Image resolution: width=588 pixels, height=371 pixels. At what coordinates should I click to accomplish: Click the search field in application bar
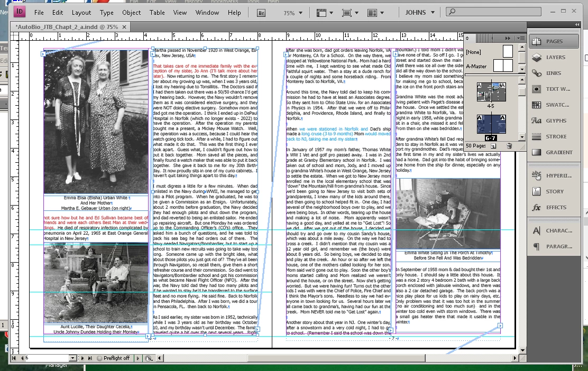[x=493, y=12]
